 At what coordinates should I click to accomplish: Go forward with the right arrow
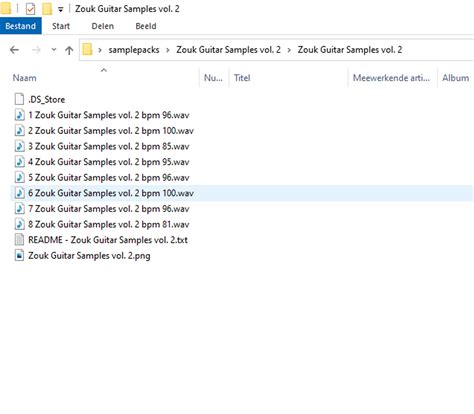(36, 50)
